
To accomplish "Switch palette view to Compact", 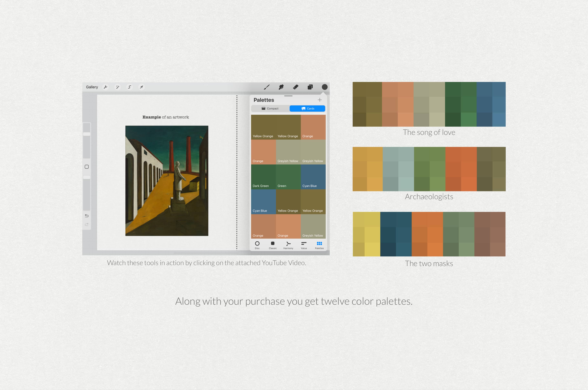I will [x=270, y=108].
